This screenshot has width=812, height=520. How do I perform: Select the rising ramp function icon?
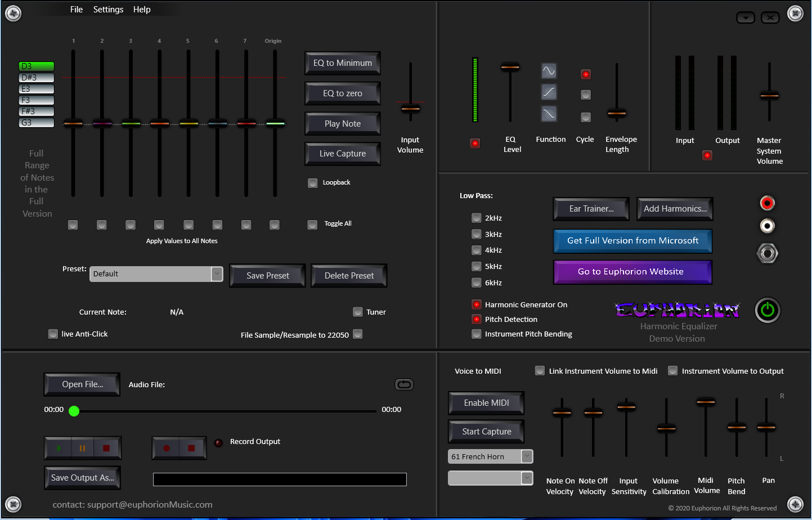pos(548,92)
